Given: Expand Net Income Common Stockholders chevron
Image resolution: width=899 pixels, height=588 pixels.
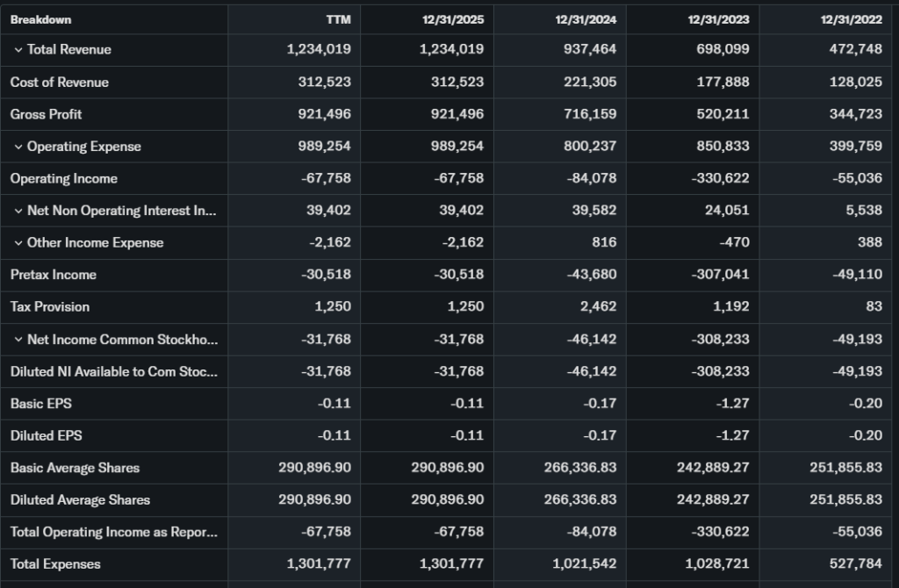Looking at the screenshot, I should (x=18, y=340).
